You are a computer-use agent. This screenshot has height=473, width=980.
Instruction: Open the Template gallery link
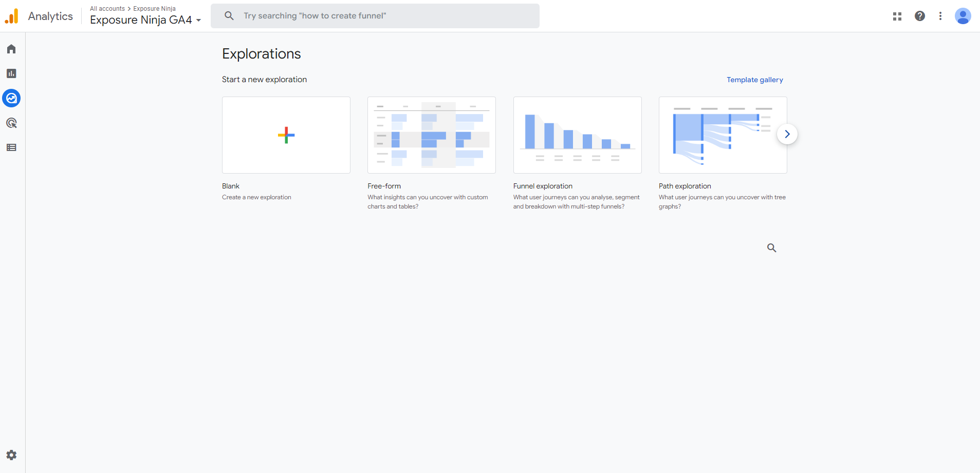pyautogui.click(x=754, y=80)
